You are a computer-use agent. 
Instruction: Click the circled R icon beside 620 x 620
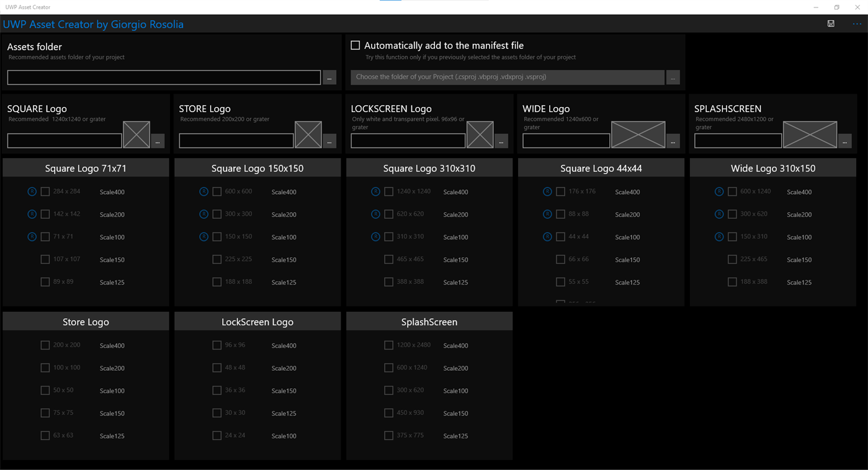point(375,214)
